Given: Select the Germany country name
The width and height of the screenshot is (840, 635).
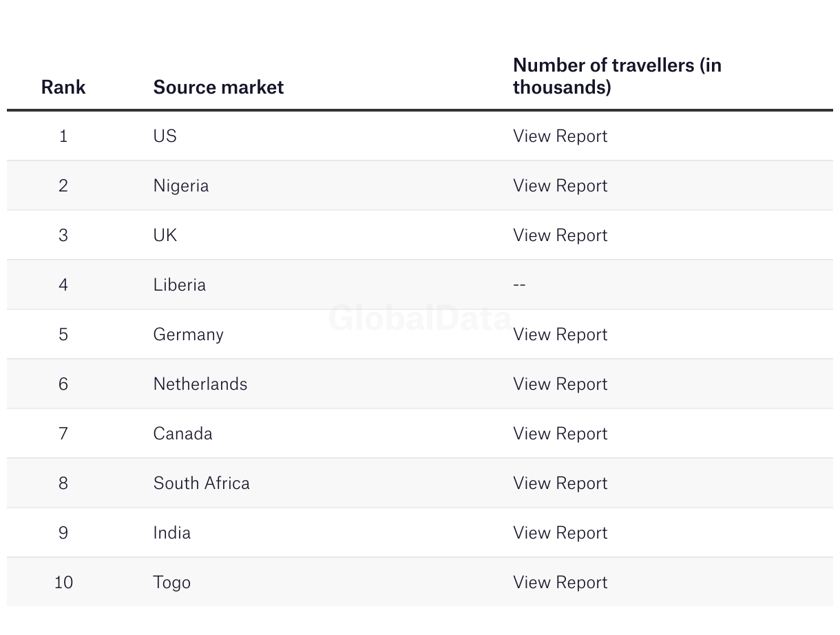Looking at the screenshot, I should pos(188,335).
